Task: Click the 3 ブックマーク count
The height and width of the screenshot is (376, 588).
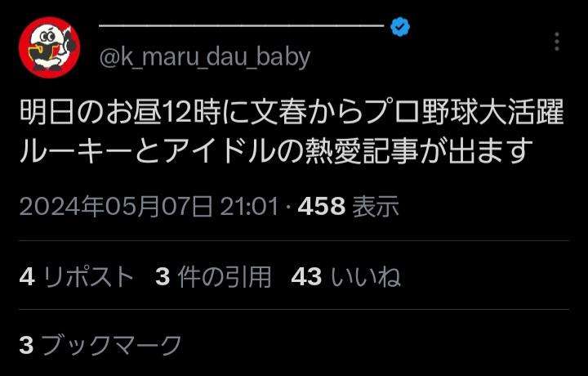Action: pos(100,345)
